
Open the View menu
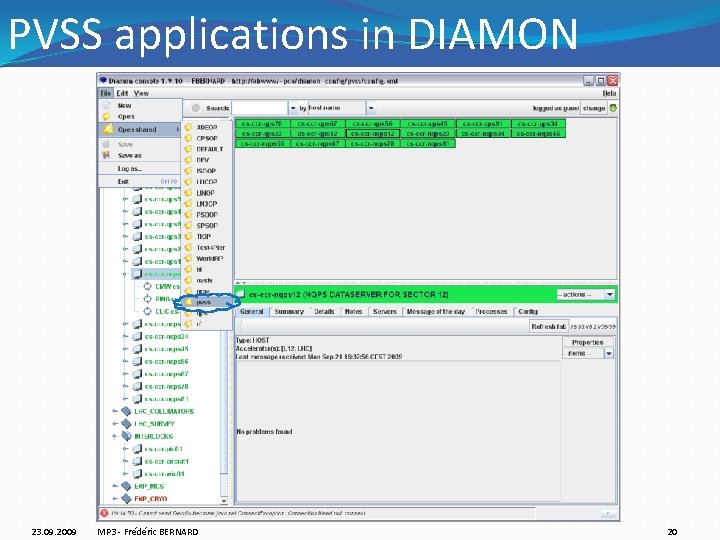[141, 93]
